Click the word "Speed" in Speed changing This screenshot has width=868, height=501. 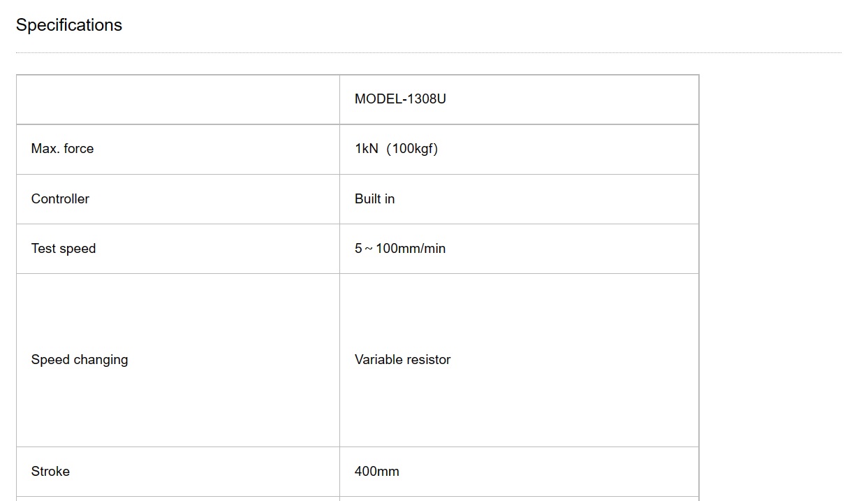coord(48,360)
